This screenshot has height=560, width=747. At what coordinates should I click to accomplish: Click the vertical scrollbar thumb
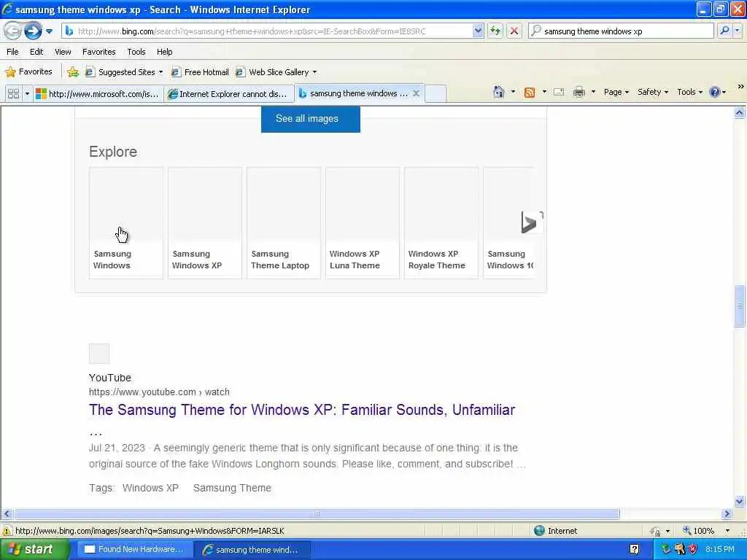tap(740, 306)
